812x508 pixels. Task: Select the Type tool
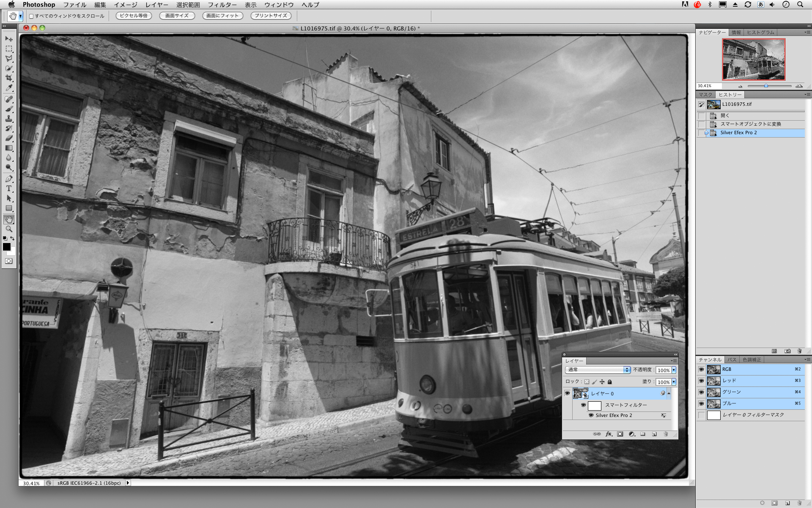[x=9, y=188]
